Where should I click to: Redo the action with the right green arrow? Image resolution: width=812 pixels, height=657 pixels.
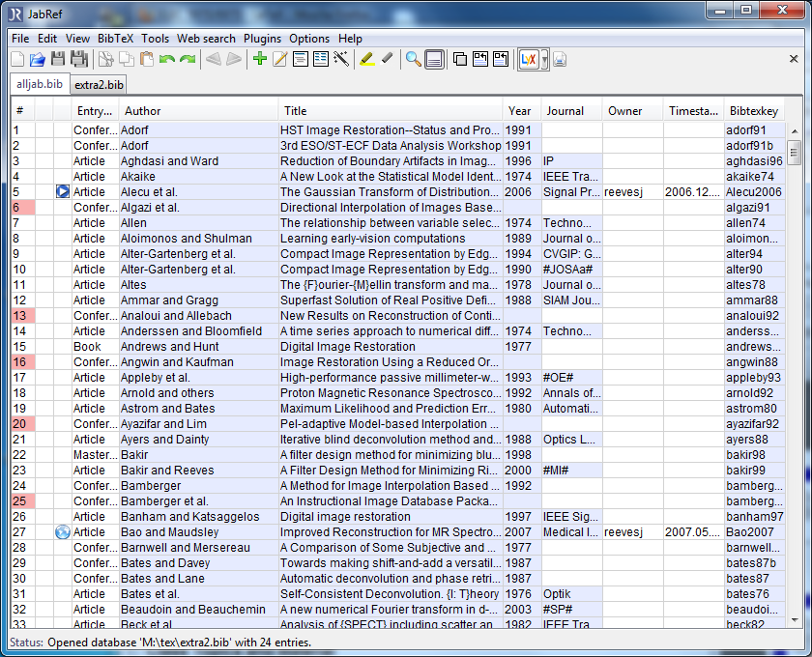click(188, 59)
